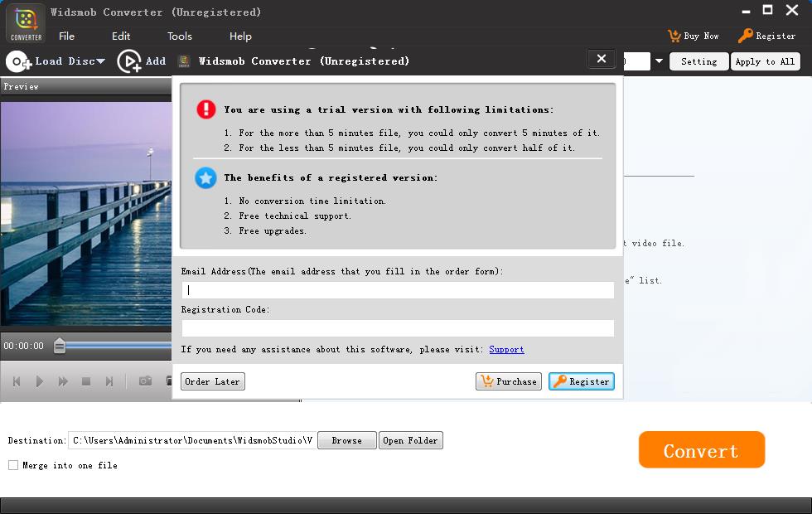Image resolution: width=812 pixels, height=514 pixels.
Task: Expand the Load Disc dropdown arrow
Action: pos(101,61)
